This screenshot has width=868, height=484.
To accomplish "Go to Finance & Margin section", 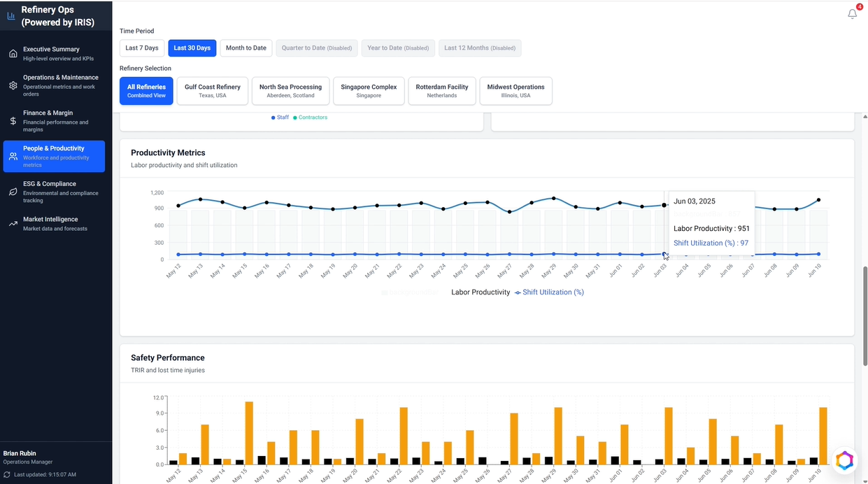I will pyautogui.click(x=54, y=121).
